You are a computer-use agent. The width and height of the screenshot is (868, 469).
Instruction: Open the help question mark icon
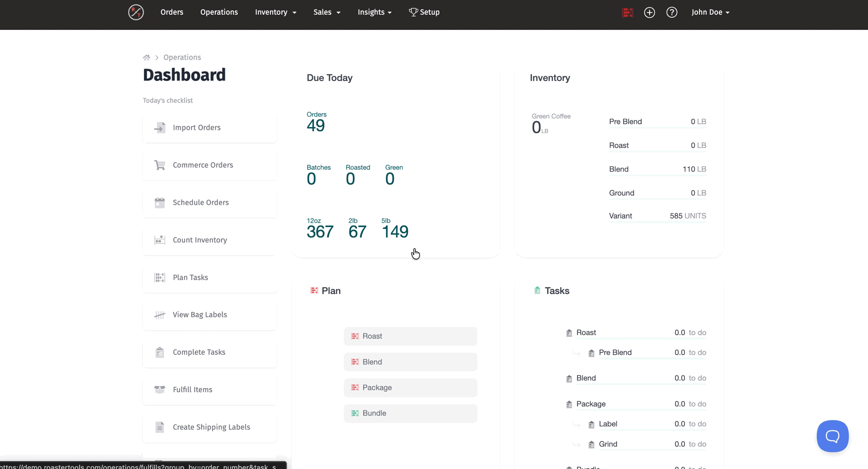(x=672, y=13)
